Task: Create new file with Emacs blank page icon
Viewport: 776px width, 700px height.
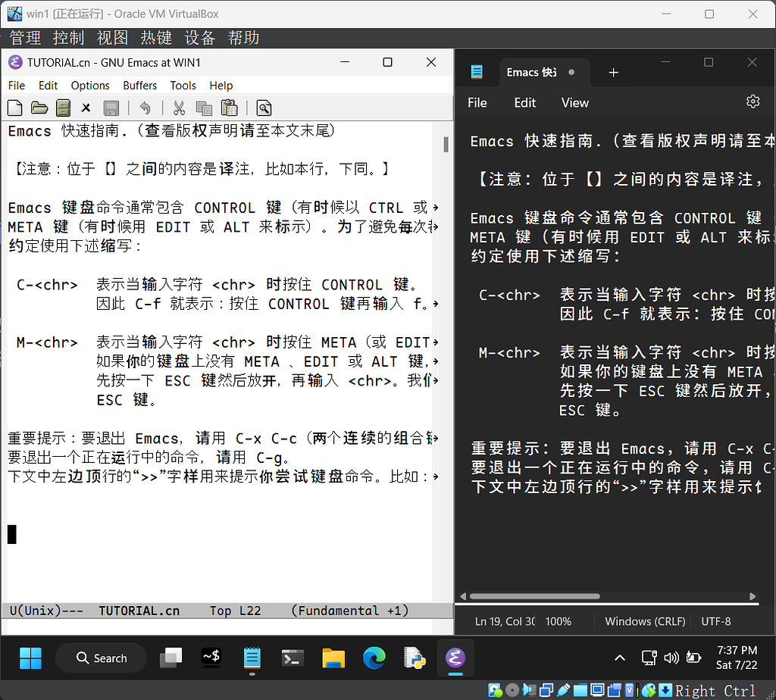Action: 14,108
